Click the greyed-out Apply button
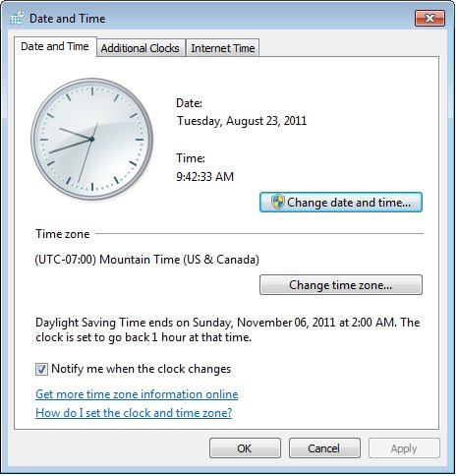Viewport: 458px width, 476px height. click(x=406, y=449)
